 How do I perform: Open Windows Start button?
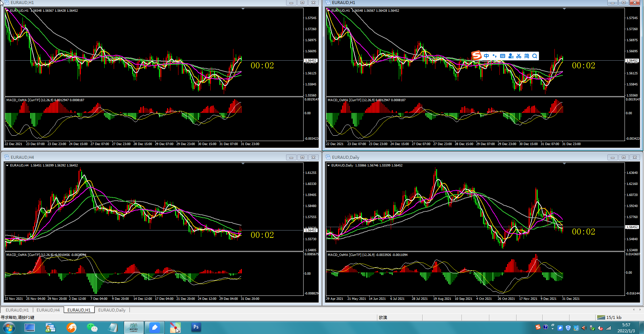coord(9,327)
